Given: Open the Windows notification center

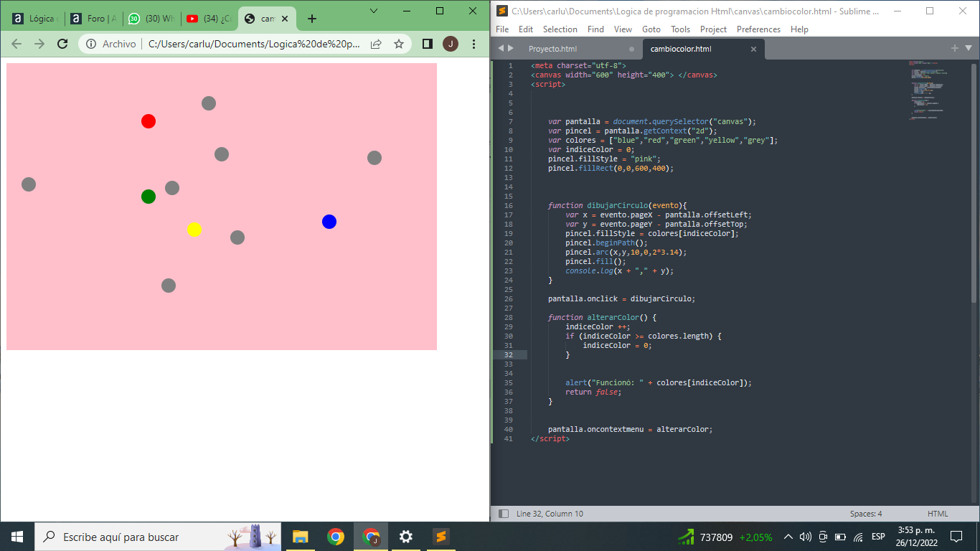Looking at the screenshot, I should [x=956, y=537].
